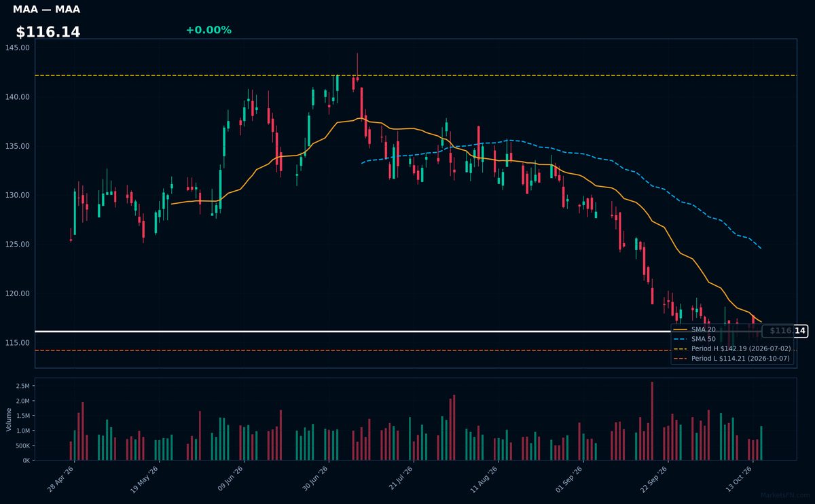Click the tallest volume bar near 22 Sep
The width and height of the screenshot is (815, 504).
pos(652,421)
